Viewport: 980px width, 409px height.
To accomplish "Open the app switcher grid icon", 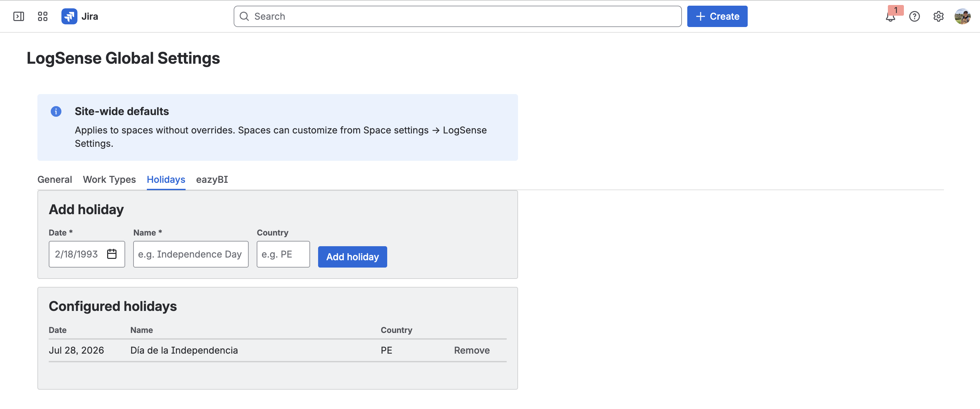I will coord(43,16).
